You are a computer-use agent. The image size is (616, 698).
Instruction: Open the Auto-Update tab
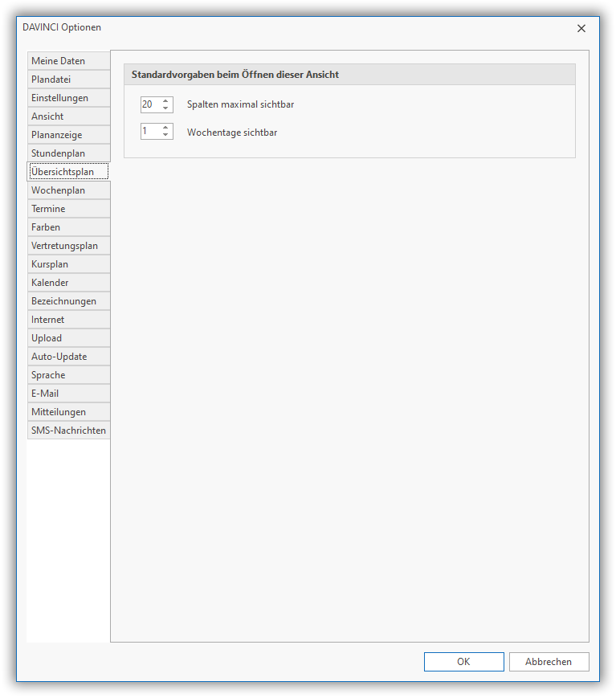coord(68,357)
